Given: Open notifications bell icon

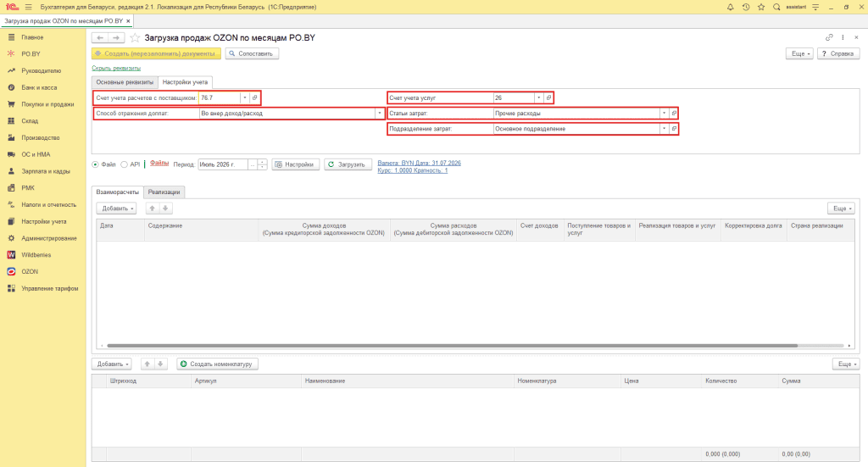Looking at the screenshot, I should 730,7.
